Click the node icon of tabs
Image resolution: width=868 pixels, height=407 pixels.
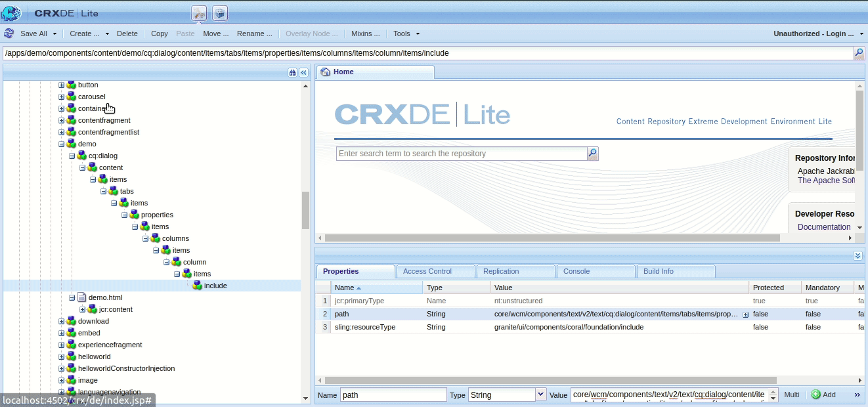tap(113, 191)
